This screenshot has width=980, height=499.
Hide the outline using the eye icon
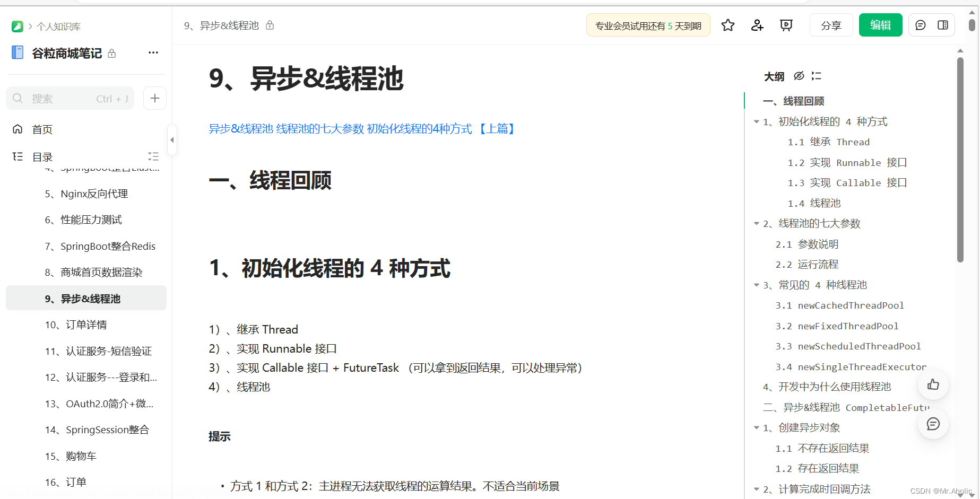click(x=799, y=76)
